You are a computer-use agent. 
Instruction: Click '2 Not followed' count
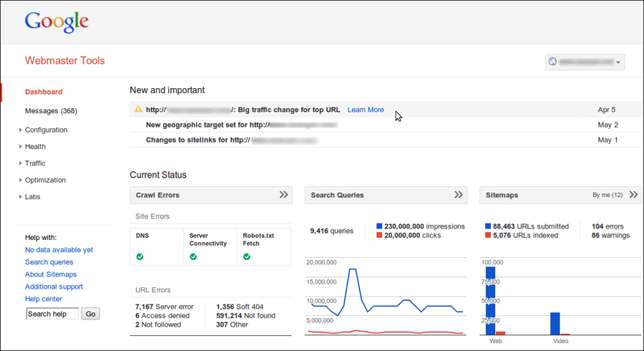click(158, 324)
